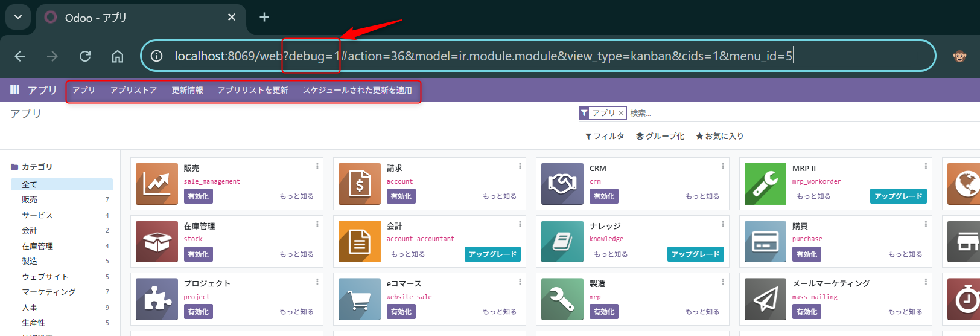This screenshot has height=336, width=980.
Task: Learn more about the 在庫管理 module
Action: click(296, 254)
